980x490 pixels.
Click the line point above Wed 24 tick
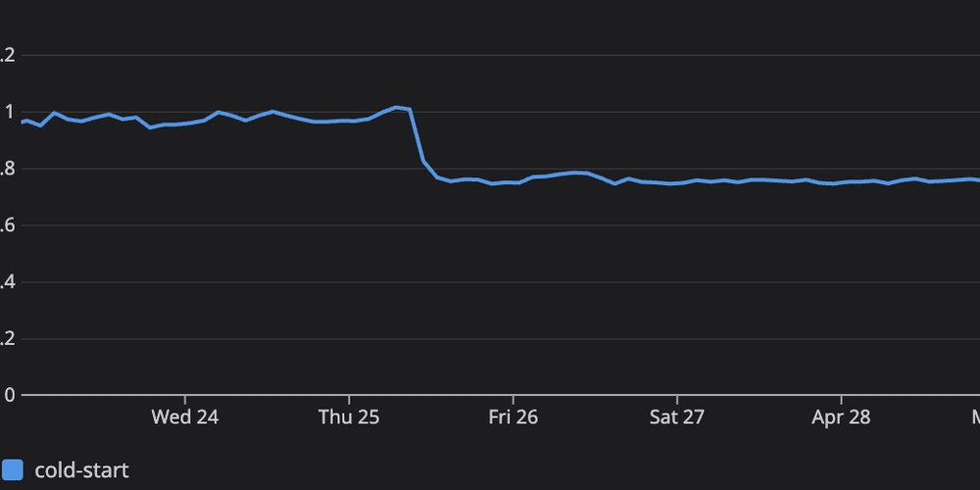[x=184, y=123]
